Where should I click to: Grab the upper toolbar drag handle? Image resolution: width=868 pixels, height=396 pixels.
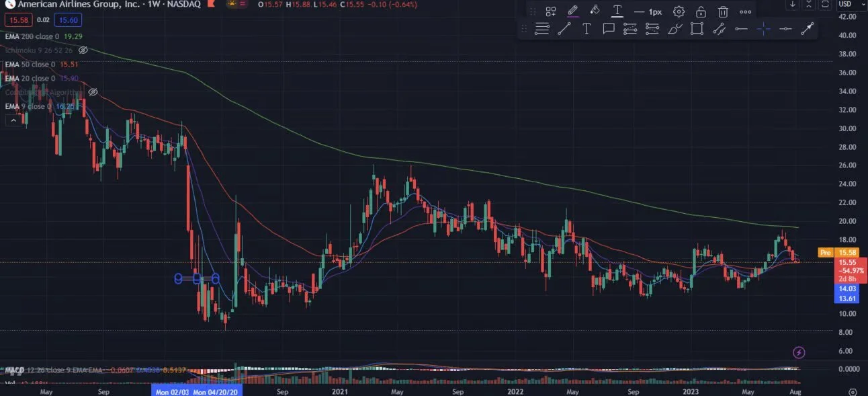click(532, 11)
